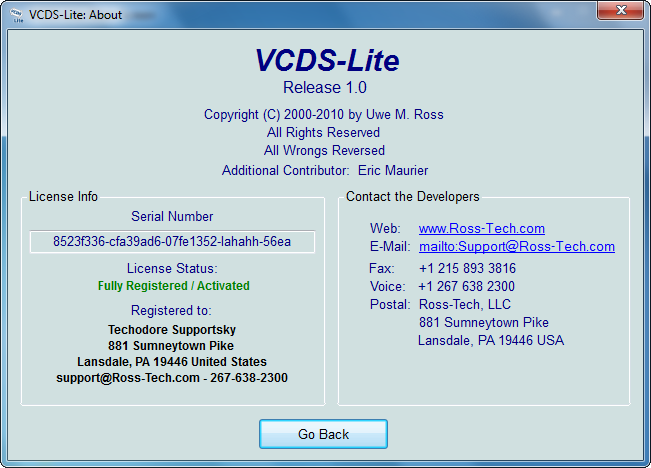Click the License Status: label
651x468 pixels.
click(172, 269)
